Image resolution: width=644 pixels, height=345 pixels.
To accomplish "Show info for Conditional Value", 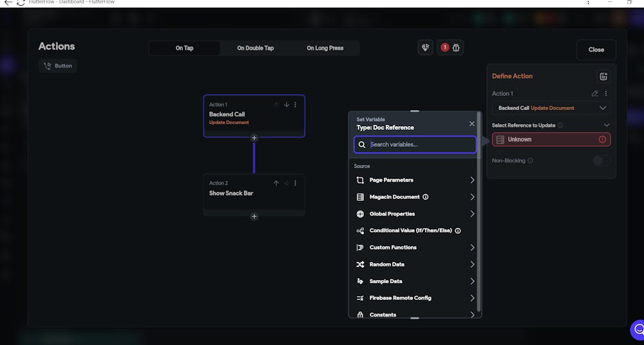I will pos(458,231).
